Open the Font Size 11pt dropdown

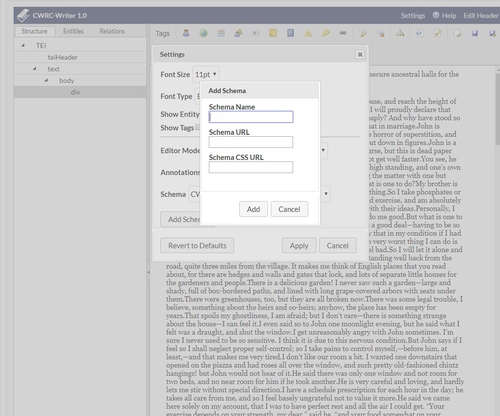(206, 74)
